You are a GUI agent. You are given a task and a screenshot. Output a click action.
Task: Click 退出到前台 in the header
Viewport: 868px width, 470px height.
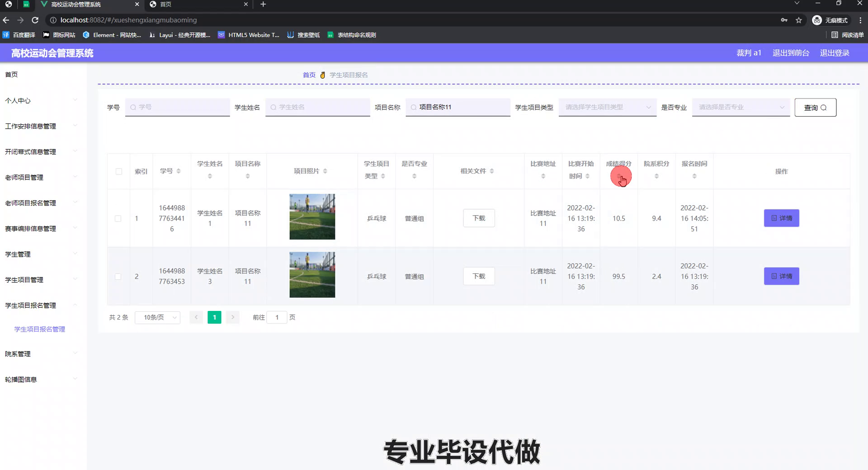(791, 53)
